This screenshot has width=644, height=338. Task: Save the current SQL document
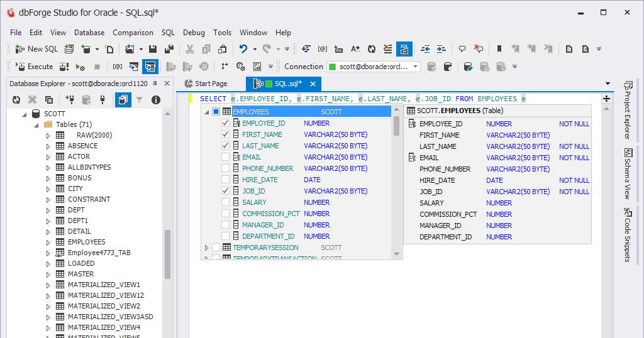point(153,49)
